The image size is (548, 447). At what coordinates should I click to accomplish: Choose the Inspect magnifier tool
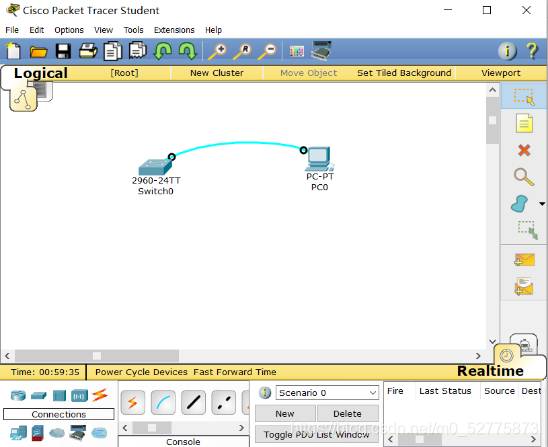(524, 177)
